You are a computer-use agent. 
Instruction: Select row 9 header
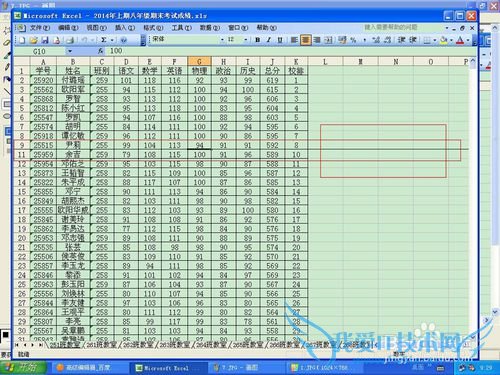tap(22, 145)
